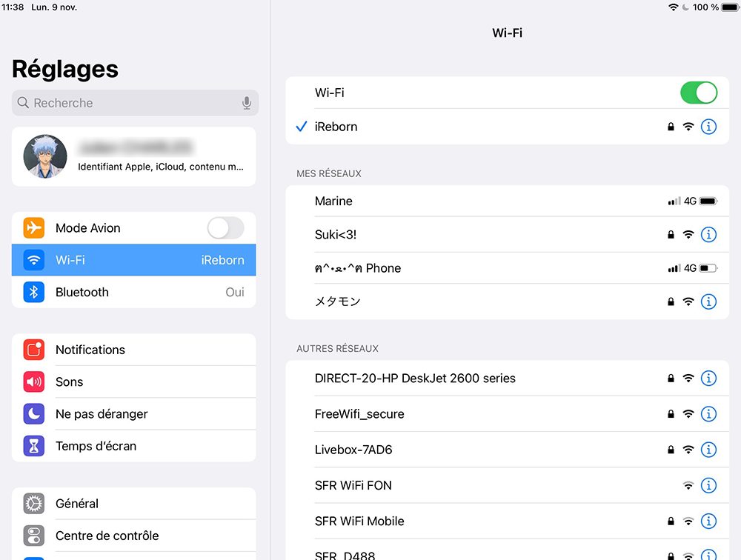The height and width of the screenshot is (560, 741).
Task: Turn off the Wi-Fi switch
Action: (x=698, y=93)
